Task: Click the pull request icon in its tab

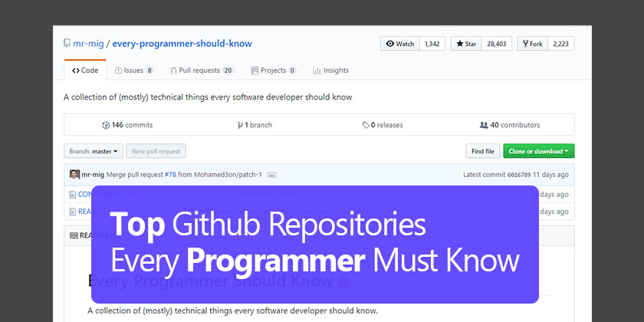Action: [x=174, y=71]
